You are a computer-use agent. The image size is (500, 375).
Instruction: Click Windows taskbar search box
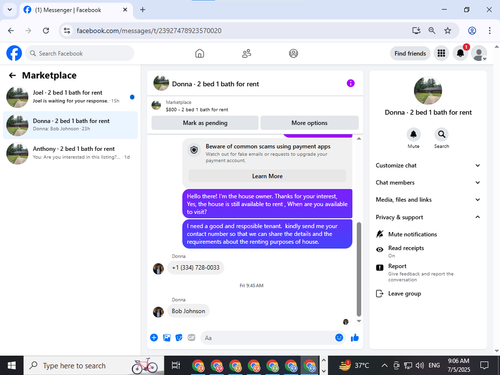pos(93,366)
